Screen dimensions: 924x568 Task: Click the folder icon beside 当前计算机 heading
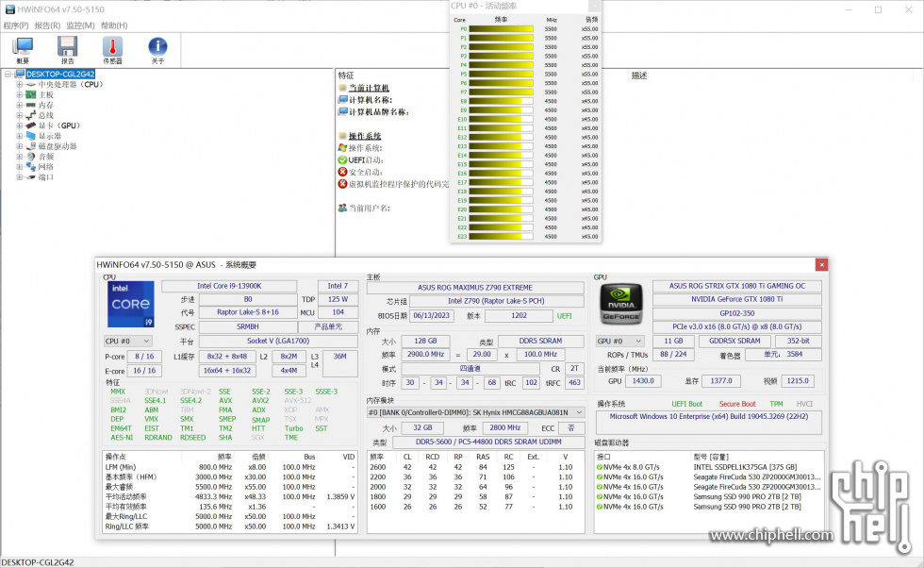coord(342,88)
